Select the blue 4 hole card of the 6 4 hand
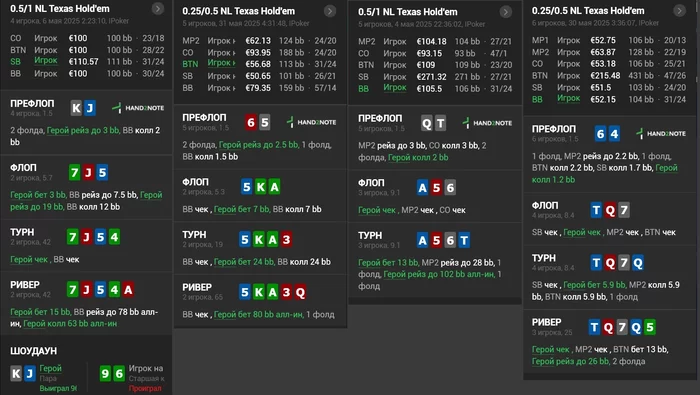The width and height of the screenshot is (700, 395). [614, 133]
